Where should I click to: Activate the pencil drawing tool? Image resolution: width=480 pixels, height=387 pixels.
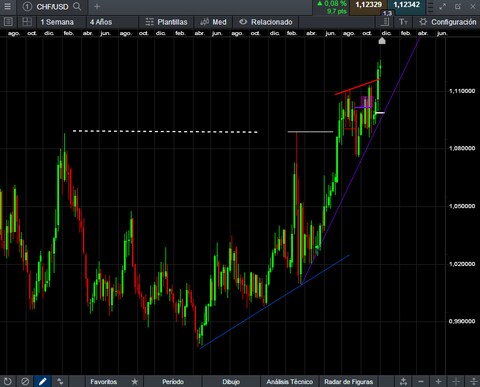(43, 381)
